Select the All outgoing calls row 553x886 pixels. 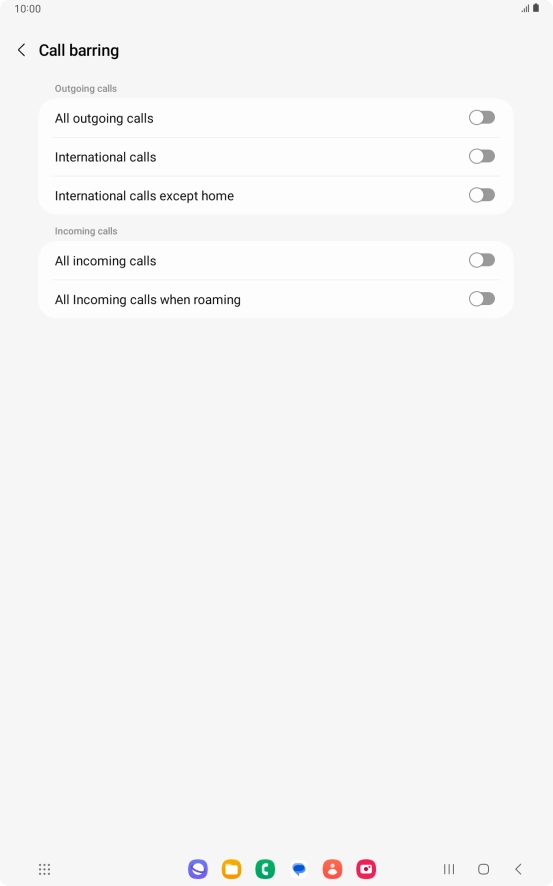pos(276,118)
